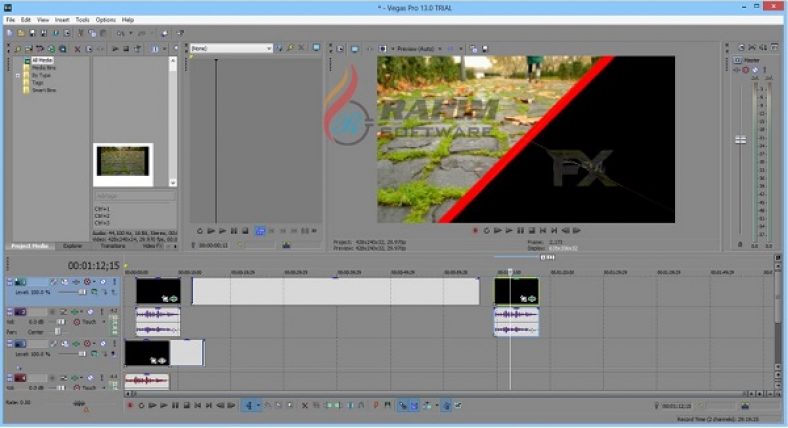Screen dimensions: 788x428
Task: Click the record icon under the video preview
Action: (x=475, y=230)
